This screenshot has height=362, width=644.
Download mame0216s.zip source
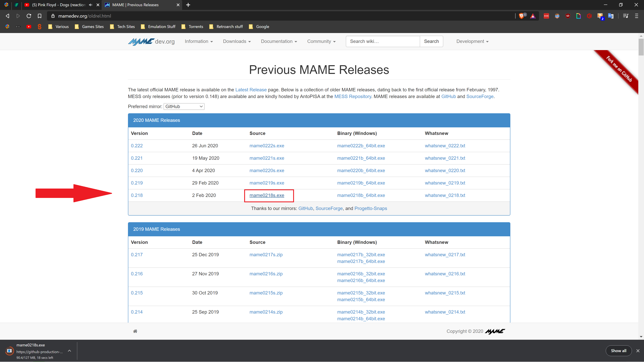266,274
